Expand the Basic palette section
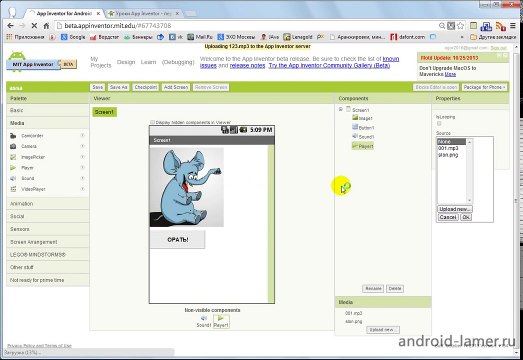 (x=47, y=110)
